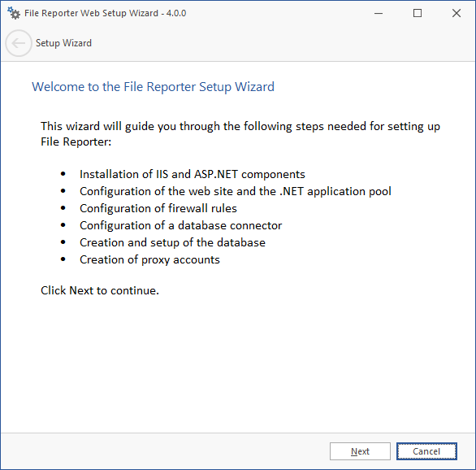Click 'Configuration of firewall rules' bullet

click(158, 208)
